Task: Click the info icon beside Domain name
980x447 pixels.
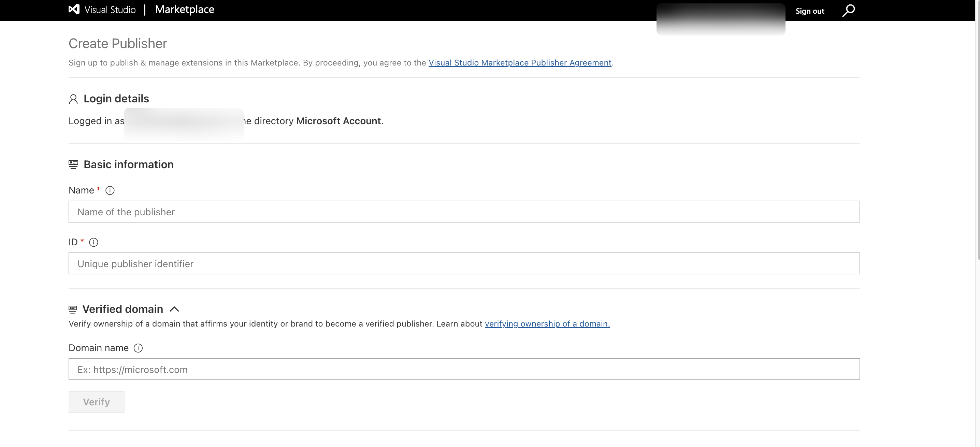Action: coord(138,348)
